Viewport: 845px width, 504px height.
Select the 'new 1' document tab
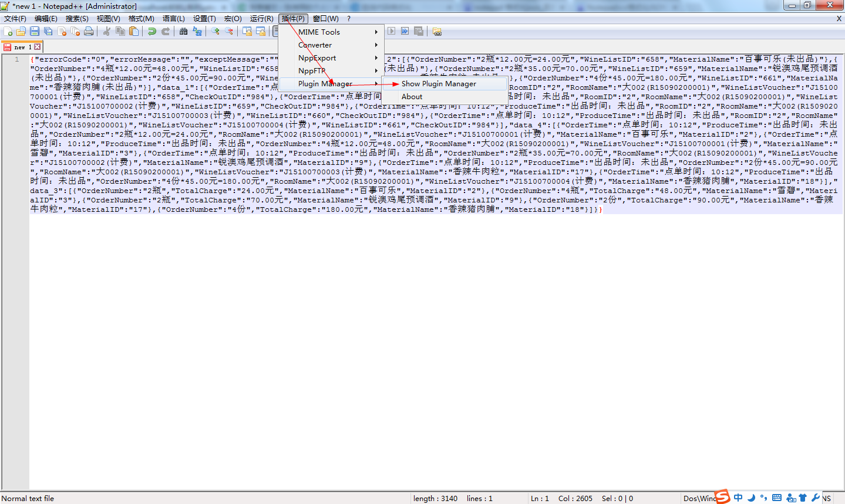tap(22, 47)
